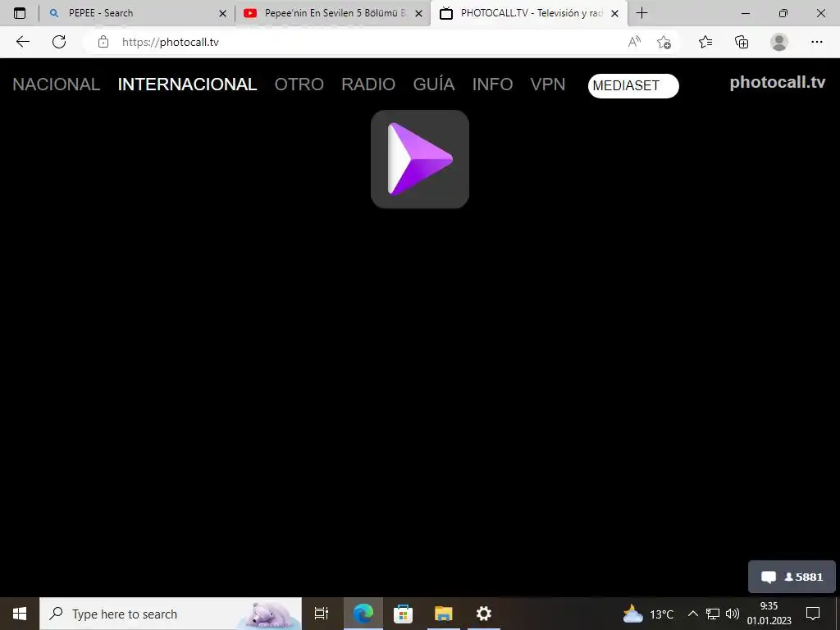Open Microsoft Store from the taskbar
The width and height of the screenshot is (840, 630).
pyautogui.click(x=404, y=614)
